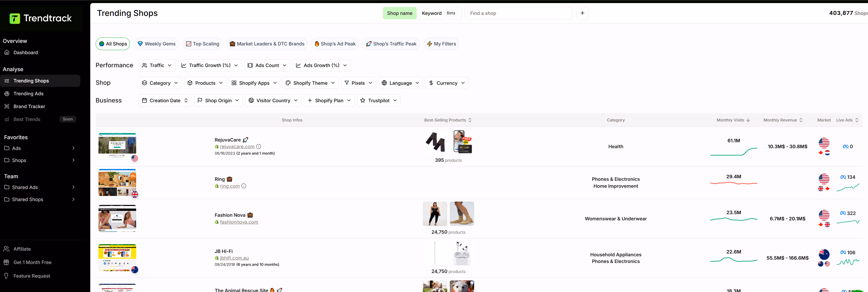Click the Brand Tracker icon

point(7,106)
